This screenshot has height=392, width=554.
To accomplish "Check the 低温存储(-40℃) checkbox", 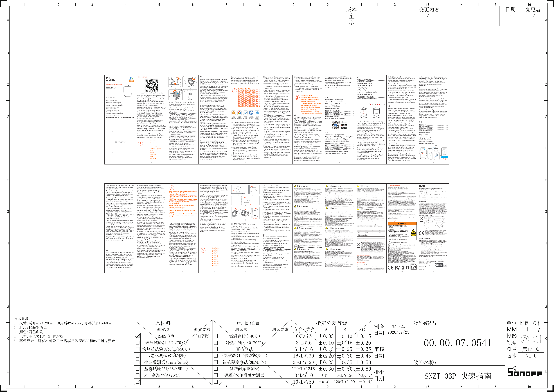I will (x=216, y=336).
